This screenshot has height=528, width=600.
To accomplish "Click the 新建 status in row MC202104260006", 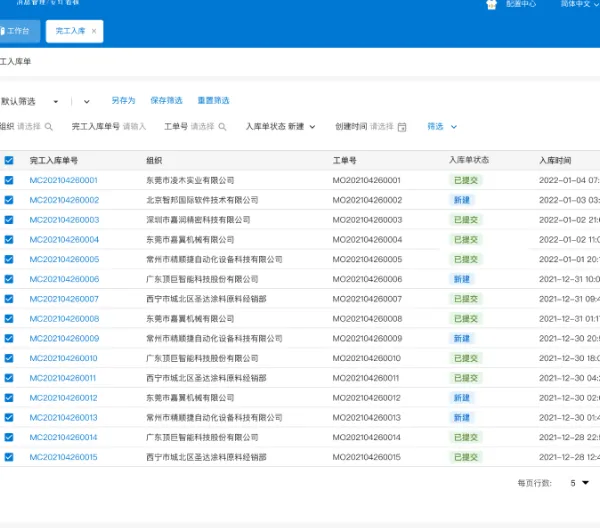I will point(461,279).
